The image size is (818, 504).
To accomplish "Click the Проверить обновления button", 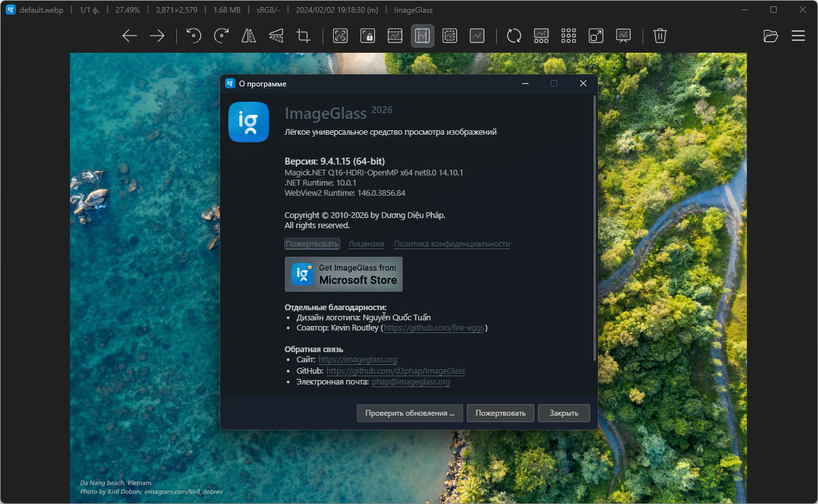I will [410, 413].
